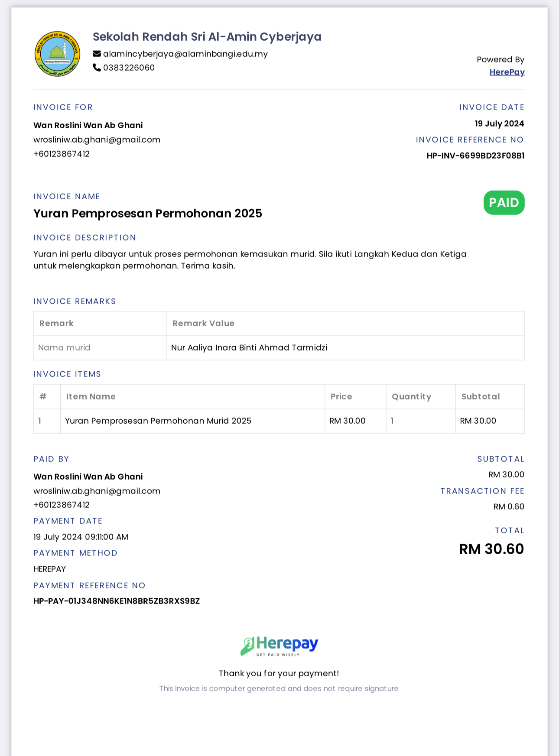
Task: Click the RM 30.60 total amount
Action: [491, 549]
